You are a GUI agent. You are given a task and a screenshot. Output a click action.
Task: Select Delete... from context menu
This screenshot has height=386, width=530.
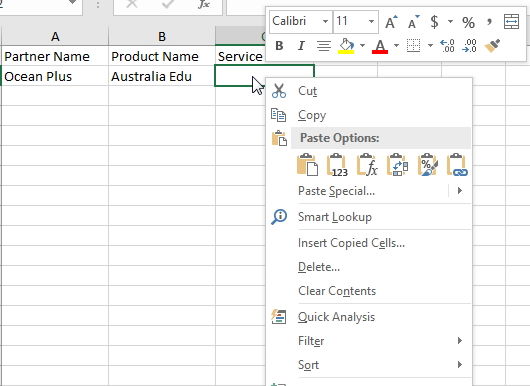[368, 267]
